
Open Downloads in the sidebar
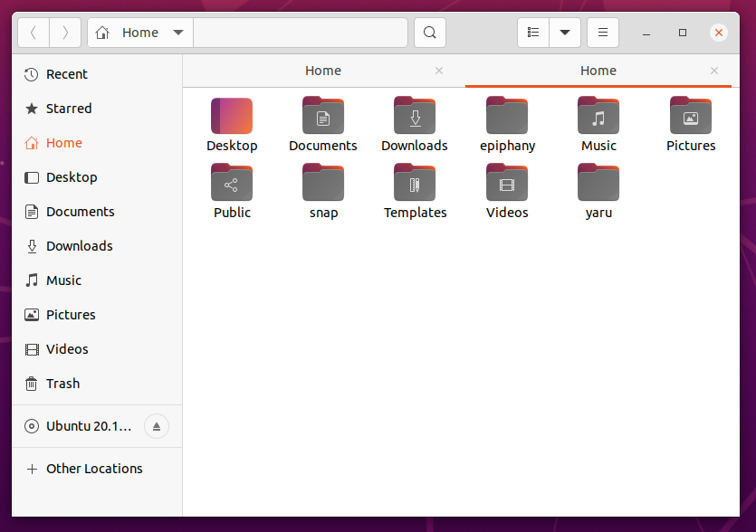tap(97, 246)
